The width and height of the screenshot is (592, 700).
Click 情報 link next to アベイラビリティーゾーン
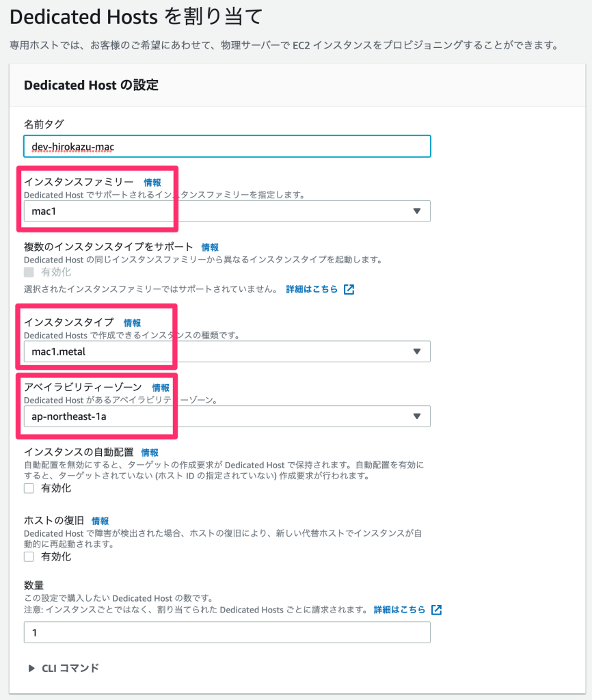click(x=161, y=388)
